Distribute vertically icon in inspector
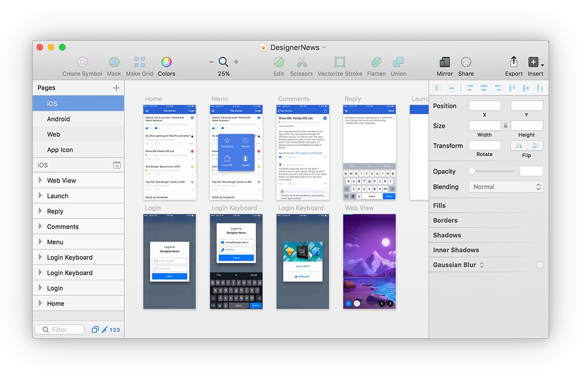Screen dimensions: 588x376 [x=452, y=88]
